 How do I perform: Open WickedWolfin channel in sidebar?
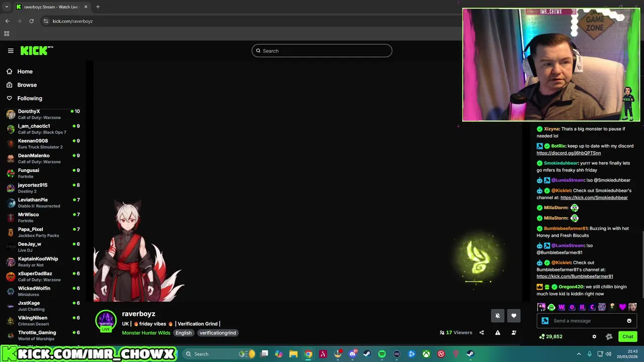[43, 291]
